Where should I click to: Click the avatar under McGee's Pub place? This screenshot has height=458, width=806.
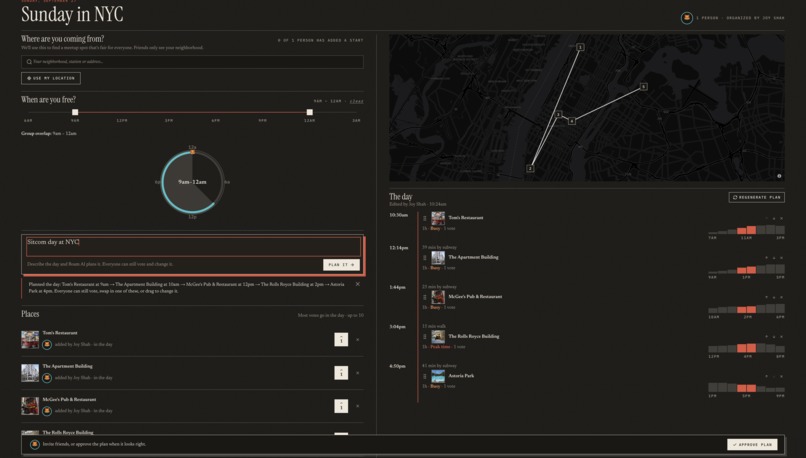coord(47,411)
